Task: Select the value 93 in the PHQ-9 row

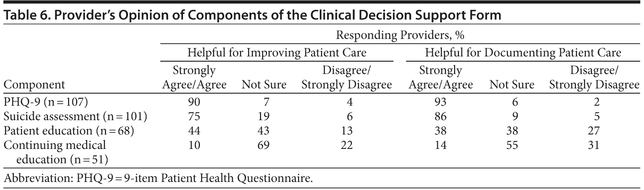Action: [x=440, y=102]
